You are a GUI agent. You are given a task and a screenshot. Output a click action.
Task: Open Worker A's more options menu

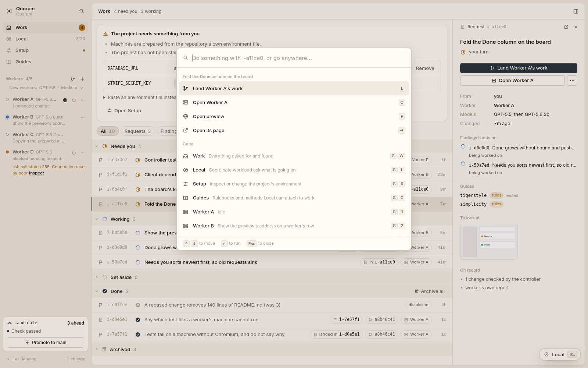point(83,100)
